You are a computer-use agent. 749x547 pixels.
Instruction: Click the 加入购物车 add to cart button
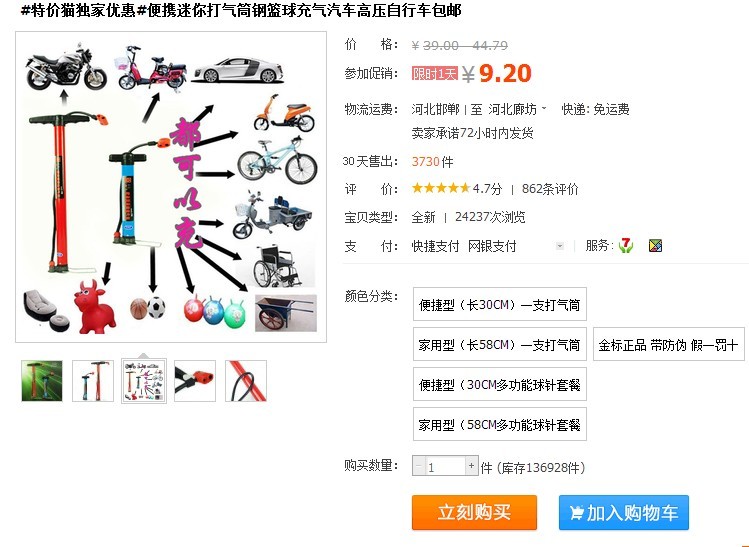[x=624, y=513]
